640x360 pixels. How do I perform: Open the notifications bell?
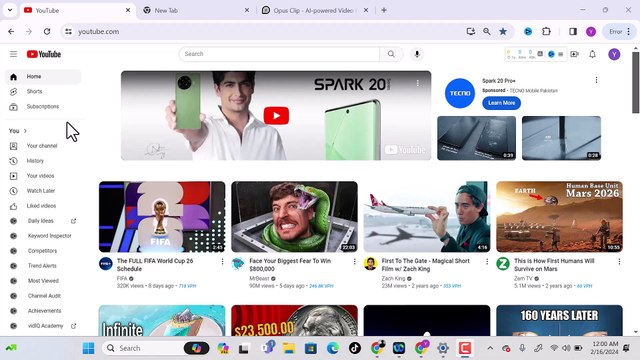click(592, 54)
